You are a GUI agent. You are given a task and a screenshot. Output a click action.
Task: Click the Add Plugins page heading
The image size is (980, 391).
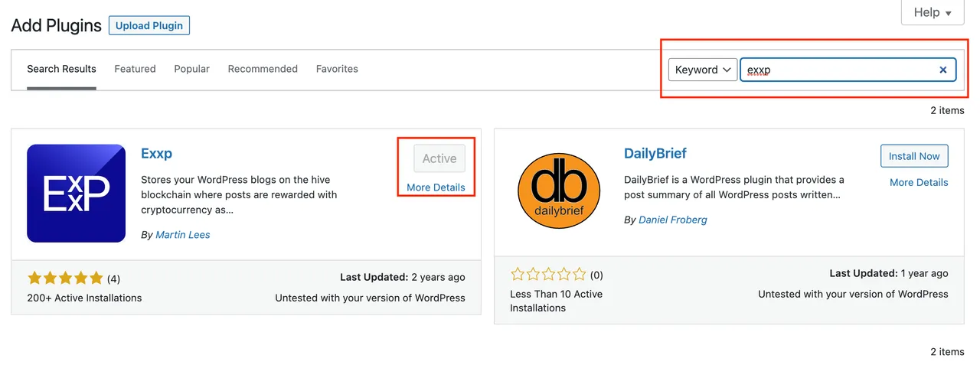coord(56,25)
